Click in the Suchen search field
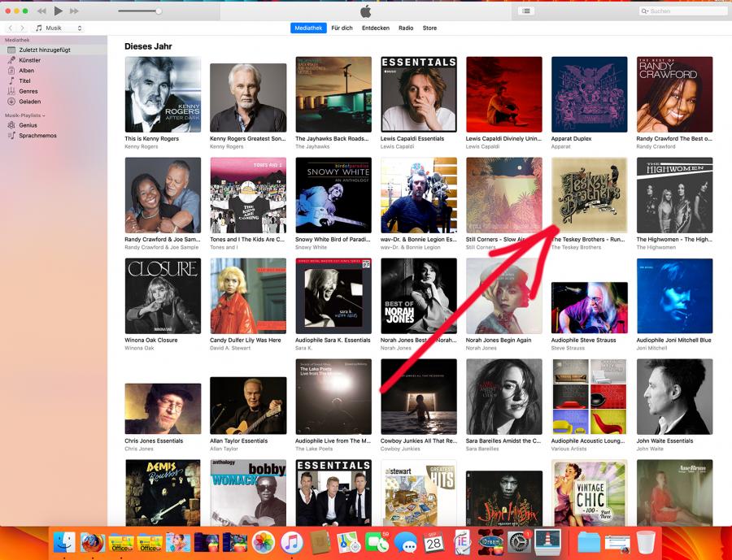 coord(682,11)
